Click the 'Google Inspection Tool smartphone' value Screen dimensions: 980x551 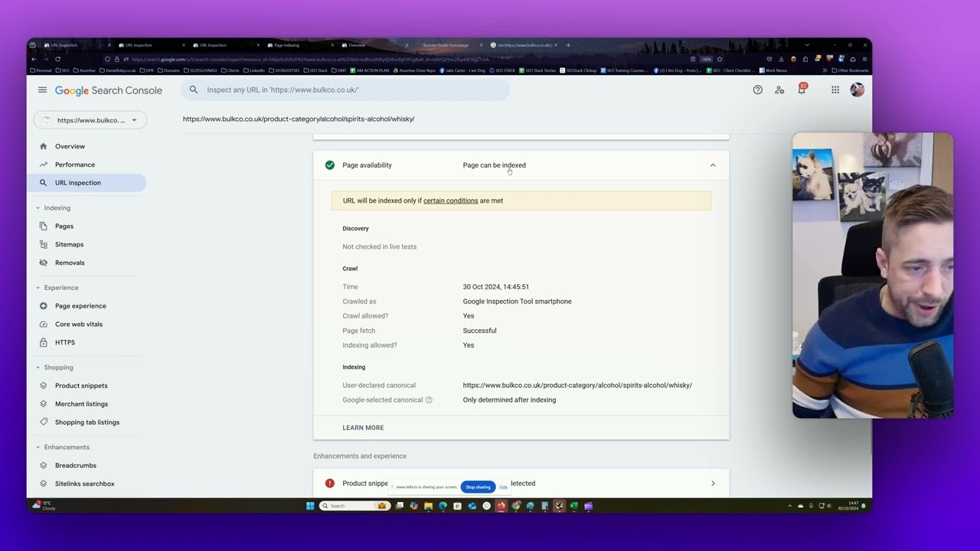[517, 302]
